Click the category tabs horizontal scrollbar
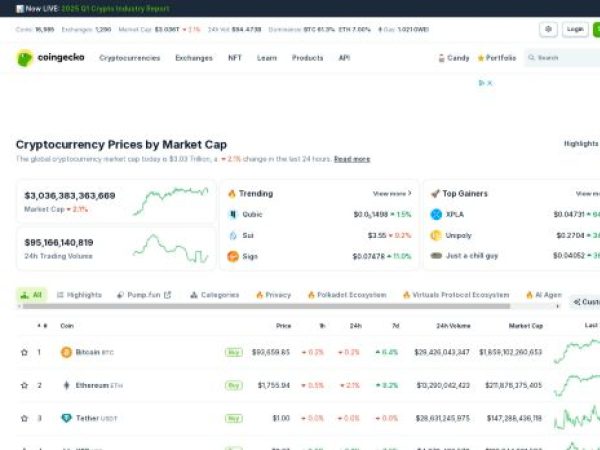Screen dimensions: 600x450 pos(266,306)
